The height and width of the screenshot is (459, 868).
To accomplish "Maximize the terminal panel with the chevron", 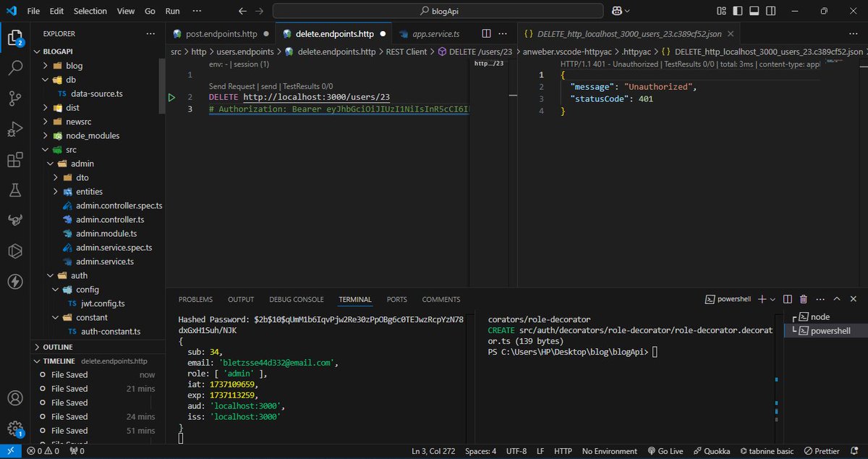I will coord(835,298).
